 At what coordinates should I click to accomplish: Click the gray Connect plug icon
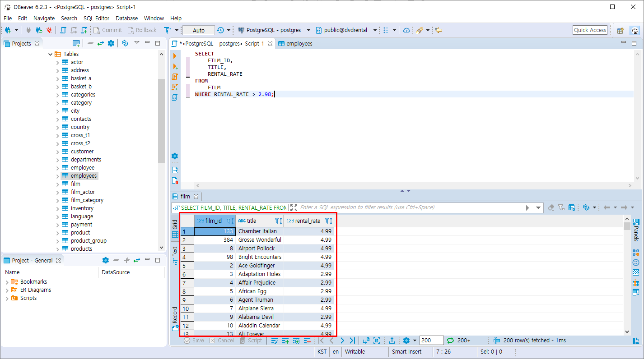pyautogui.click(x=29, y=30)
